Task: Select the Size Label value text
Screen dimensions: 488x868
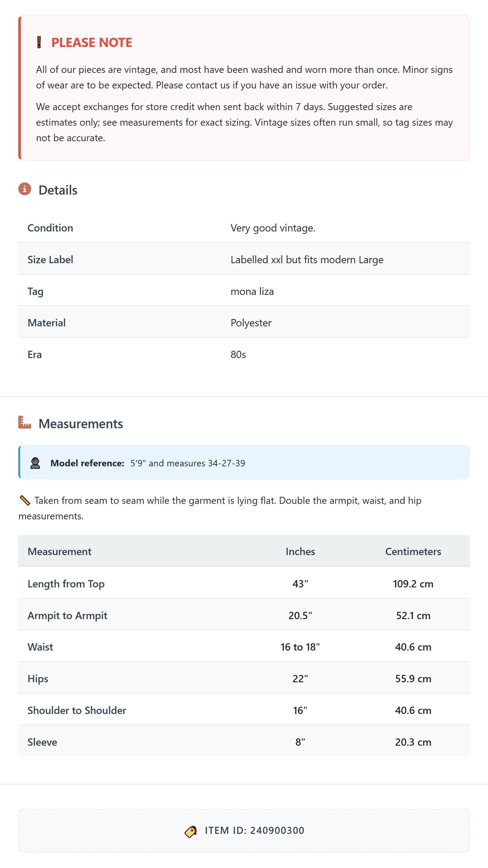Action: pos(307,260)
